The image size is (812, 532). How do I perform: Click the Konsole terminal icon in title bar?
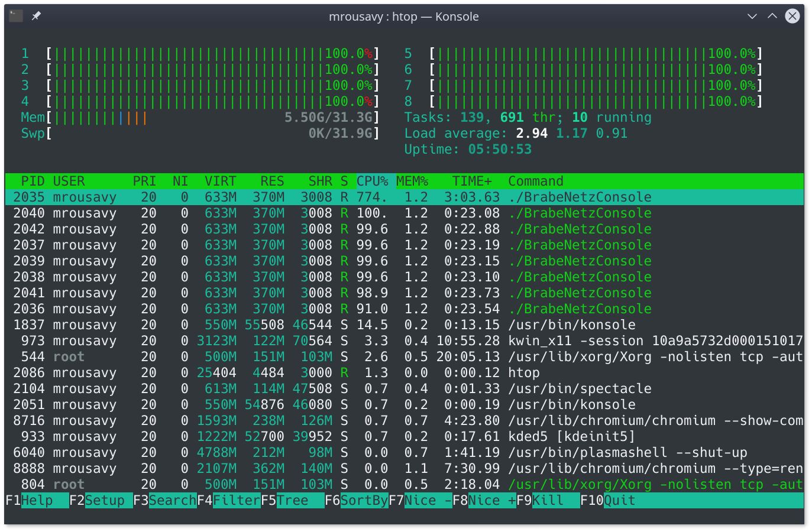[x=16, y=16]
